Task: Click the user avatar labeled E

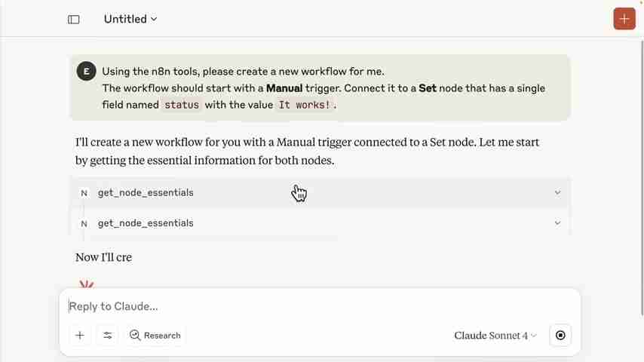Action: [x=86, y=72]
